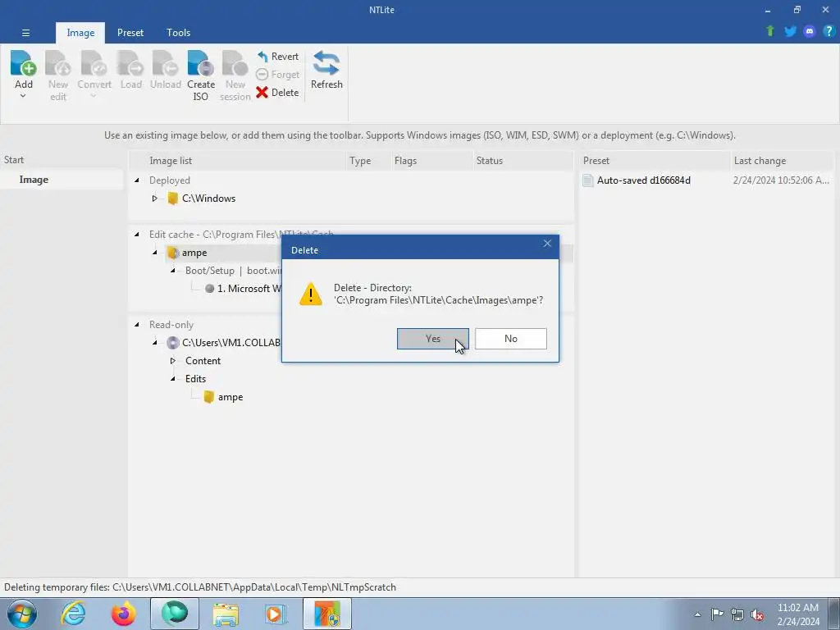Screen dimensions: 840x630
Task: Click the Revert toolbar button
Action: pyautogui.click(x=277, y=57)
